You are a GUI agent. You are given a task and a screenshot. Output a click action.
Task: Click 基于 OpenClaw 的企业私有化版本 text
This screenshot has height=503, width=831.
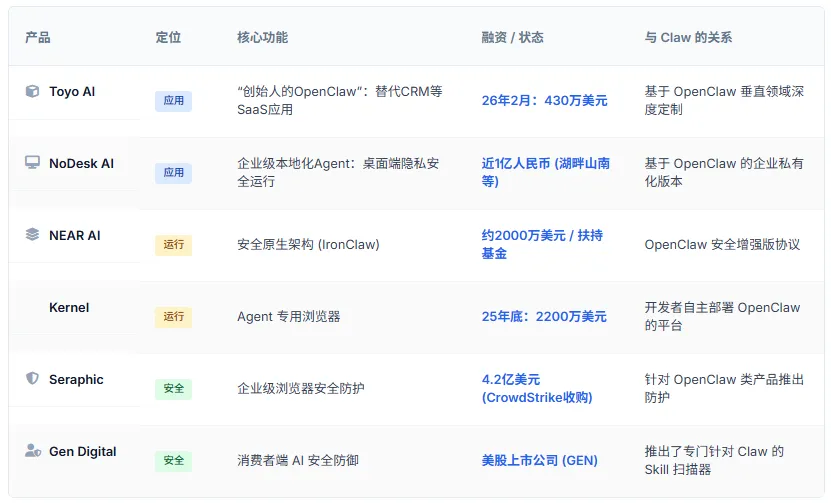(x=724, y=172)
